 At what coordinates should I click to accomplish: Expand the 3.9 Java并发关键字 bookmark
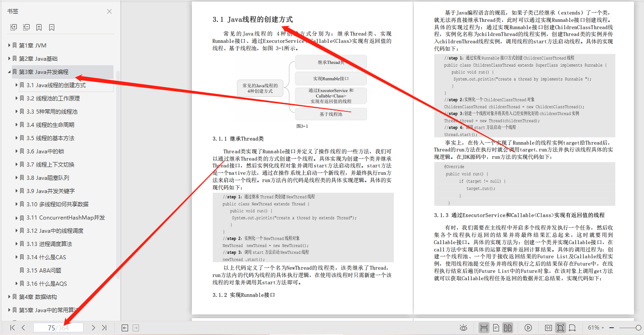(16, 191)
